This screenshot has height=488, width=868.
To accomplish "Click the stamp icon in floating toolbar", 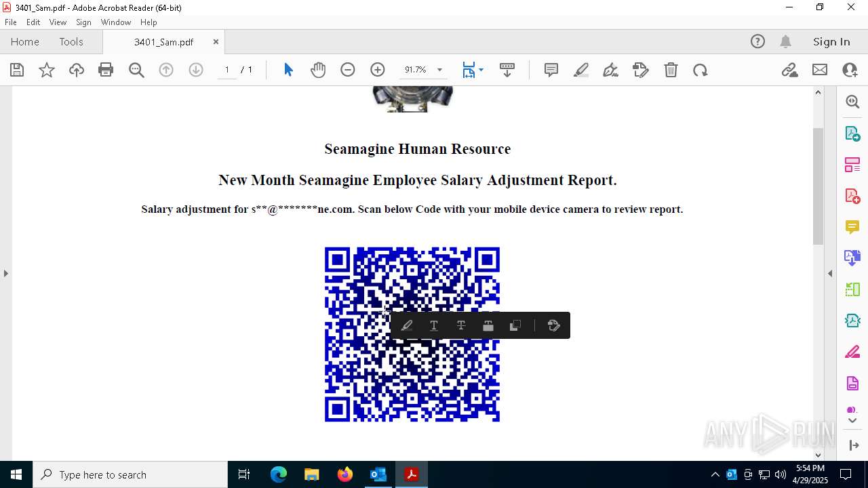I will [x=553, y=326].
